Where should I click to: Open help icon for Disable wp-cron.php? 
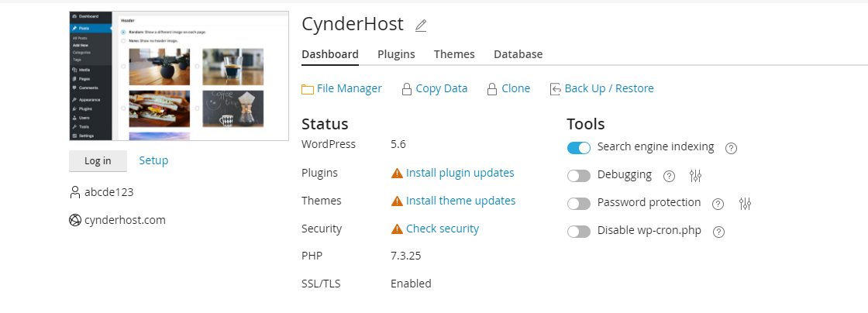718,232
